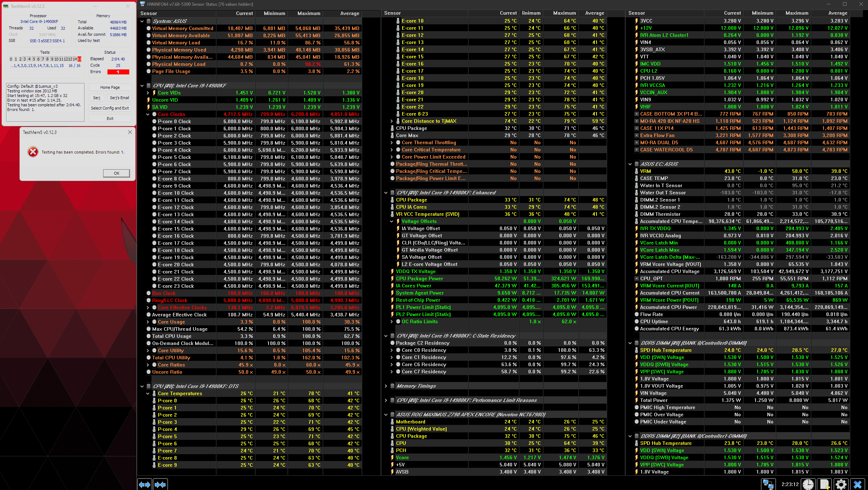868x490 pixels.
Task: Collapse the ASUS EC: ASUS section
Action: (630, 164)
